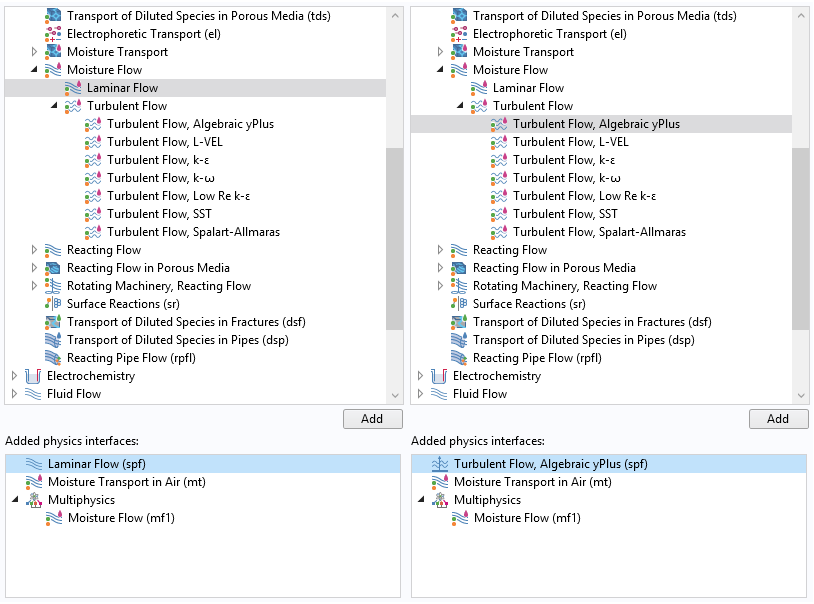Collapse Multiphysics node in right added list
The height and width of the screenshot is (604, 814).
[x=421, y=500]
